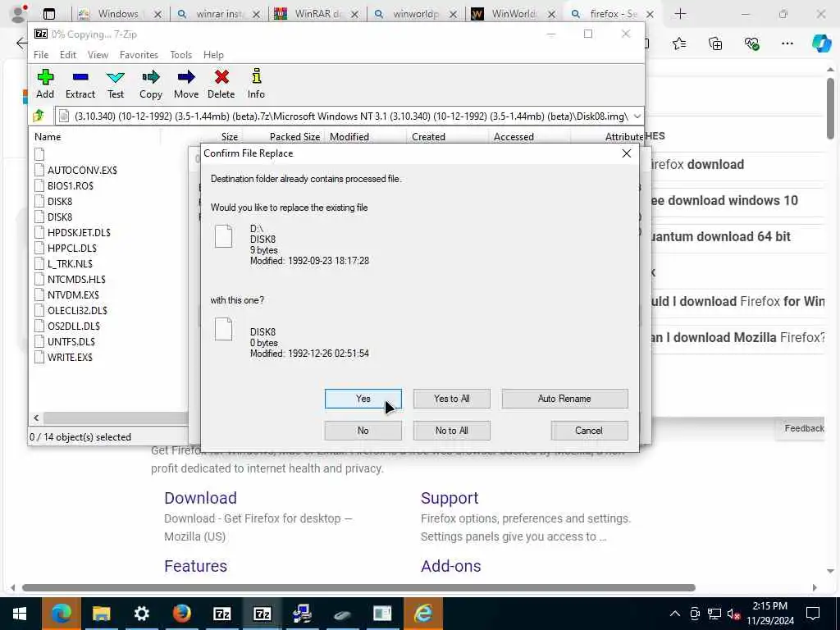Click Cancel in Confirm File Replace

tap(589, 431)
